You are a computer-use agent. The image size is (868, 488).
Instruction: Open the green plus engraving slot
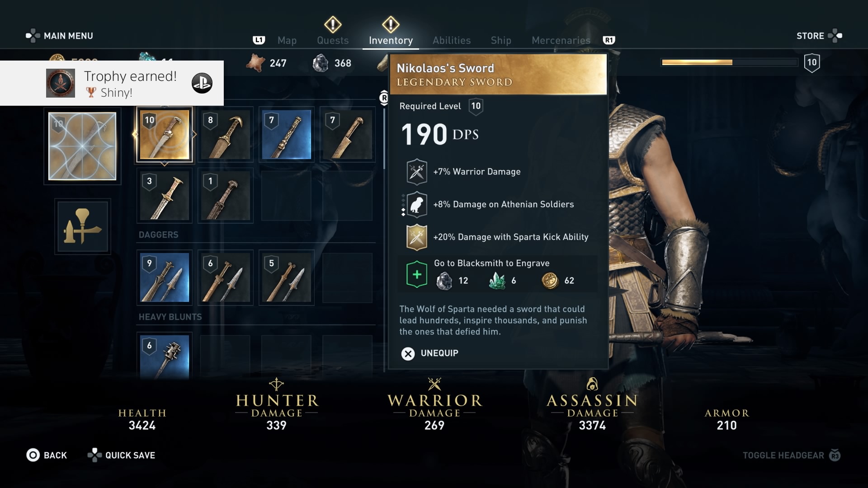pos(417,274)
